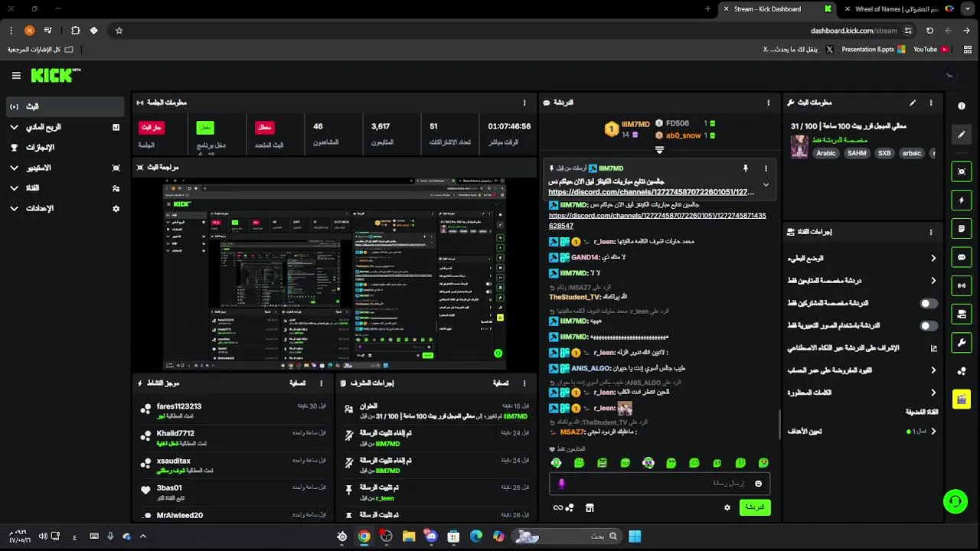Click the purple microphone icon in chat input
This screenshot has width=980, height=551.
561,484
